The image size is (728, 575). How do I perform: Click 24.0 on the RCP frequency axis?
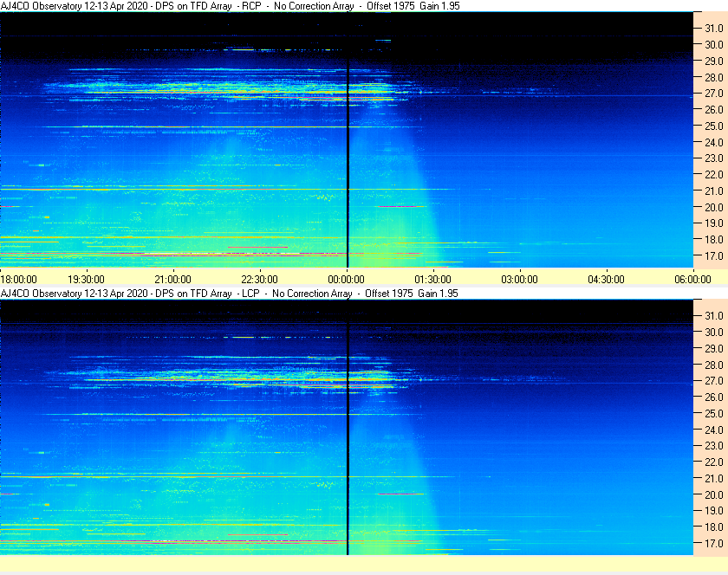(714, 142)
